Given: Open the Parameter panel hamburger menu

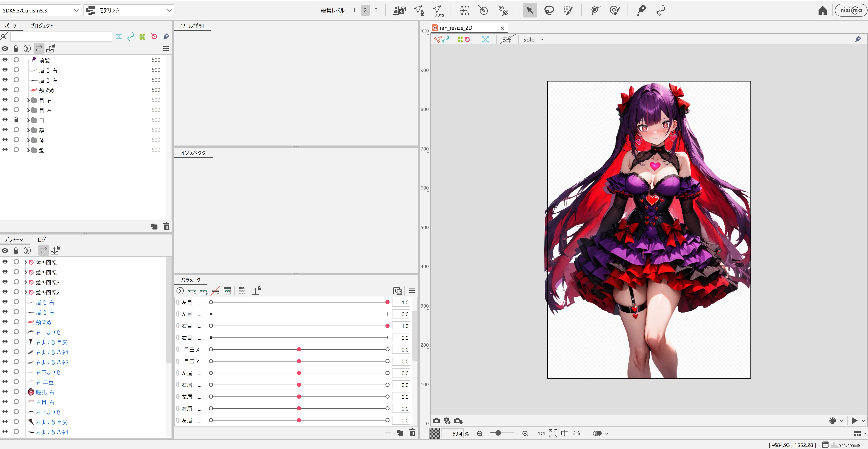Looking at the screenshot, I should click(412, 291).
